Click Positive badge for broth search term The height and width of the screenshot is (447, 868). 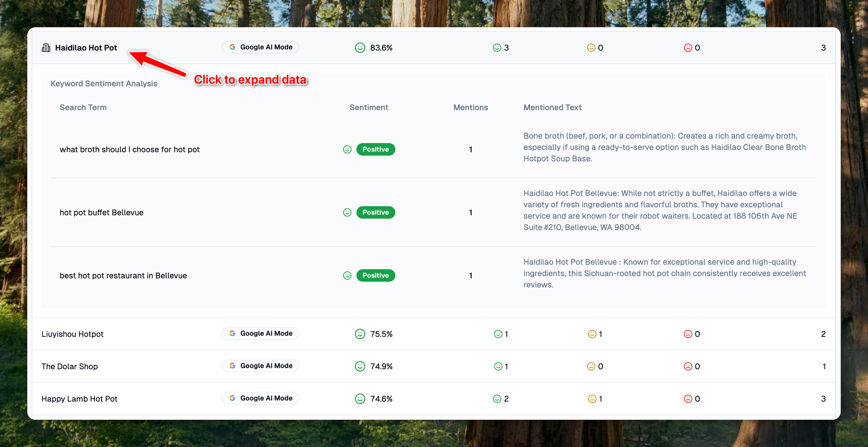click(375, 149)
